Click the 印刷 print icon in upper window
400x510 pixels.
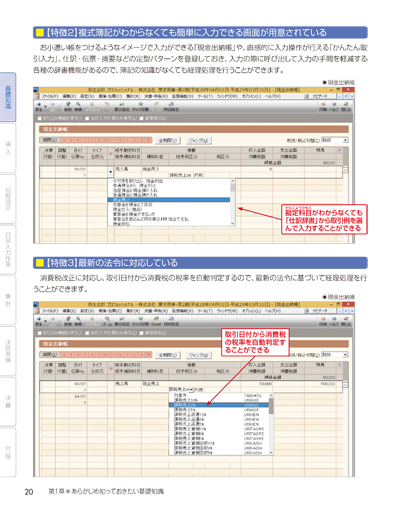tap(323, 106)
